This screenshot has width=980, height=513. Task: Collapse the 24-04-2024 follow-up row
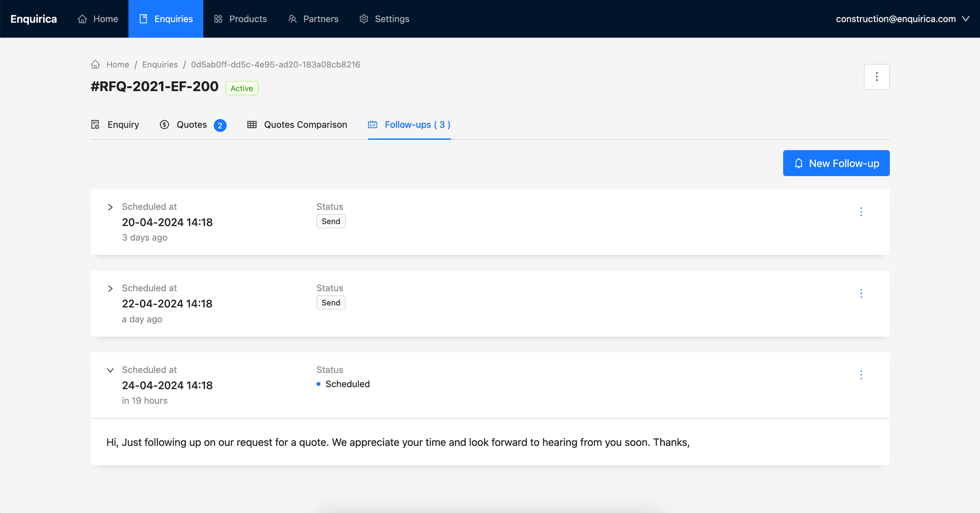[110, 370]
